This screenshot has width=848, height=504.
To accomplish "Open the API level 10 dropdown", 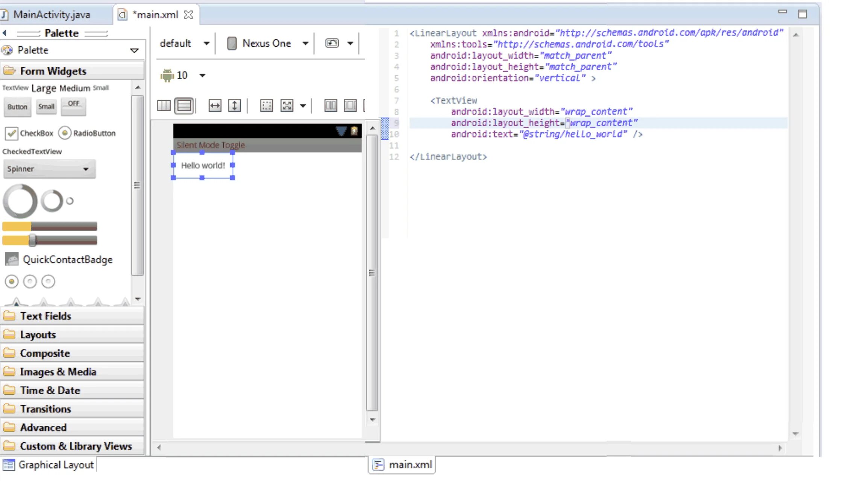I will [202, 75].
